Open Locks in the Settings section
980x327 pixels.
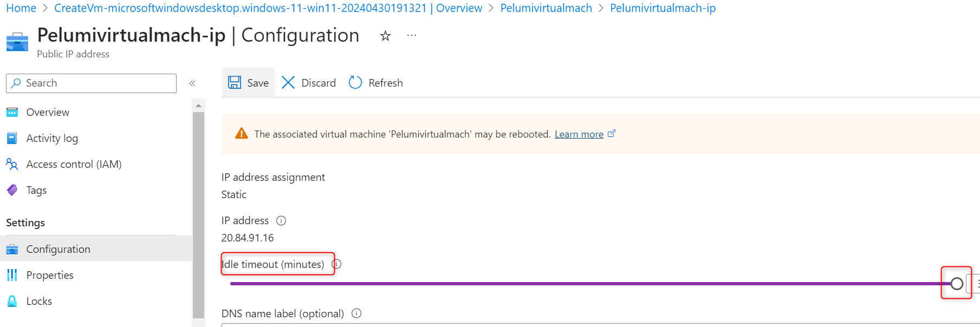click(39, 301)
